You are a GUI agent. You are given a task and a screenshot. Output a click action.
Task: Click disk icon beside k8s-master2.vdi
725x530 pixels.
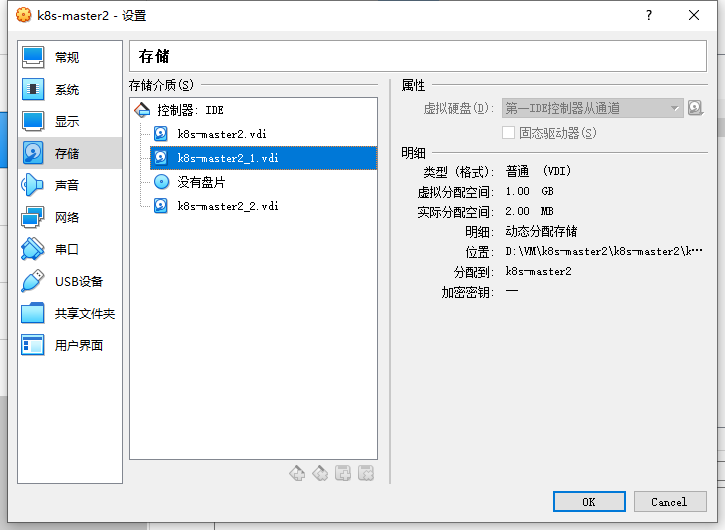161,134
